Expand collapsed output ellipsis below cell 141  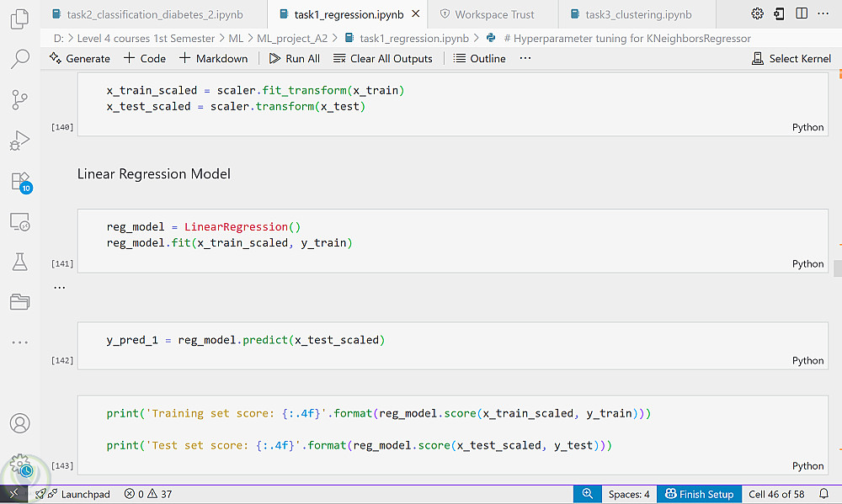[x=60, y=288]
